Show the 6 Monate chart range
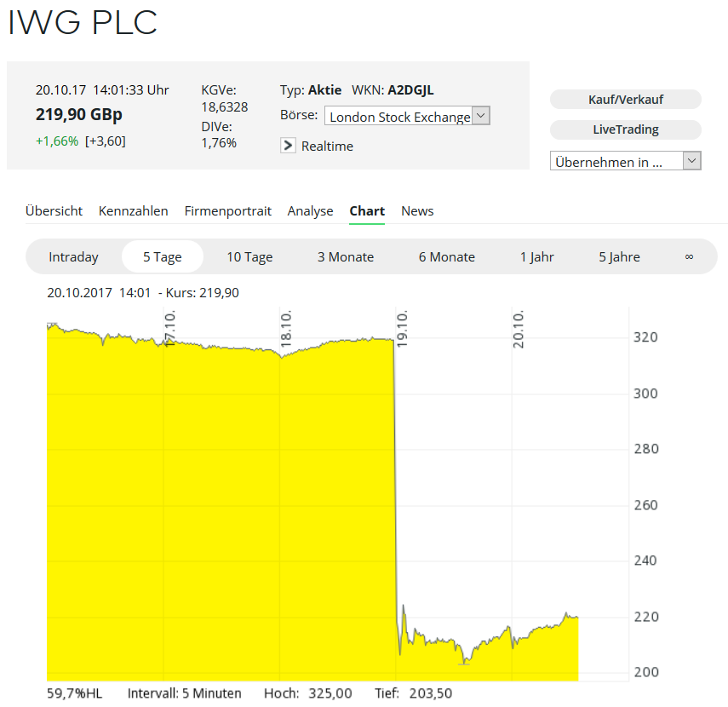 447,257
